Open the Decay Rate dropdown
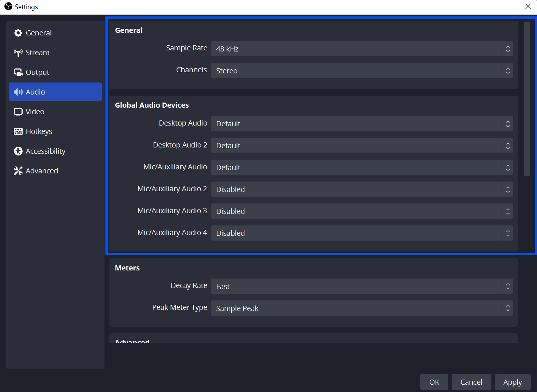The height and width of the screenshot is (392, 537). [x=362, y=286]
